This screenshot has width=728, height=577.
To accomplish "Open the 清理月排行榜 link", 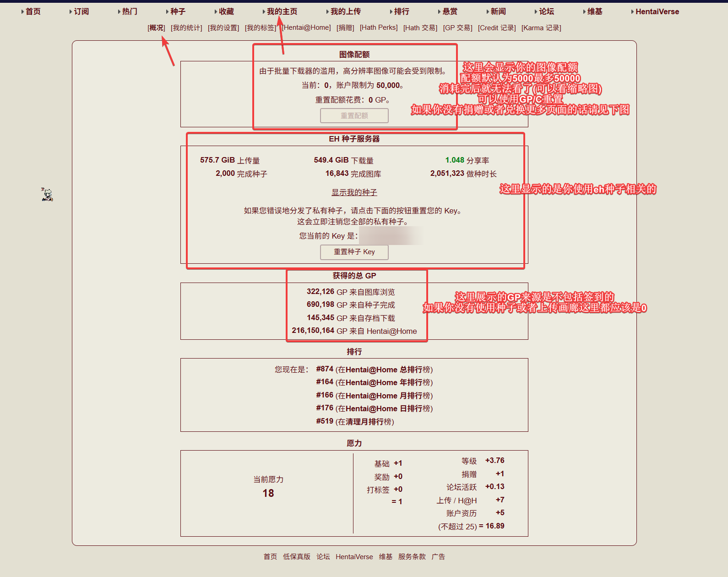I will [365, 422].
